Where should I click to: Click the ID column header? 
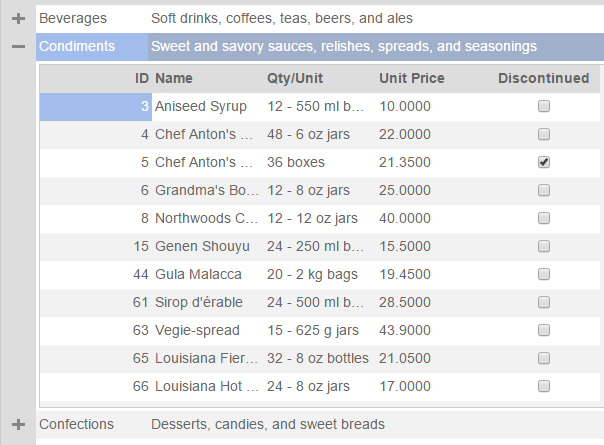[x=142, y=78]
